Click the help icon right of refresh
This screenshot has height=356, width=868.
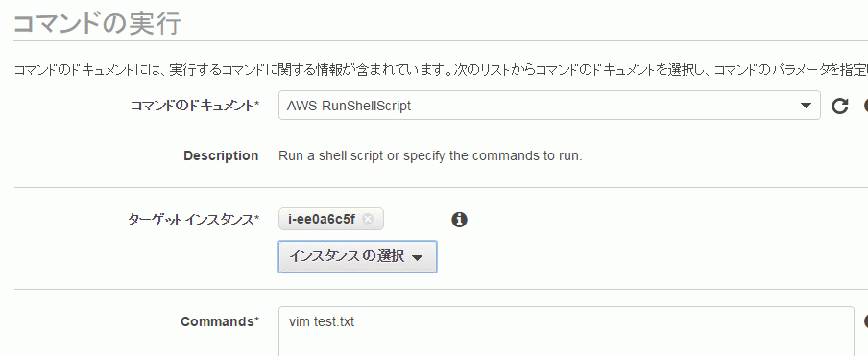click(x=866, y=106)
